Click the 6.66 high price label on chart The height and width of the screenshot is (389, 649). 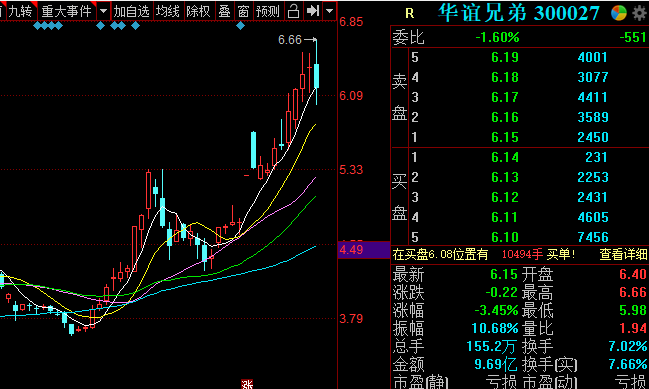(290, 40)
